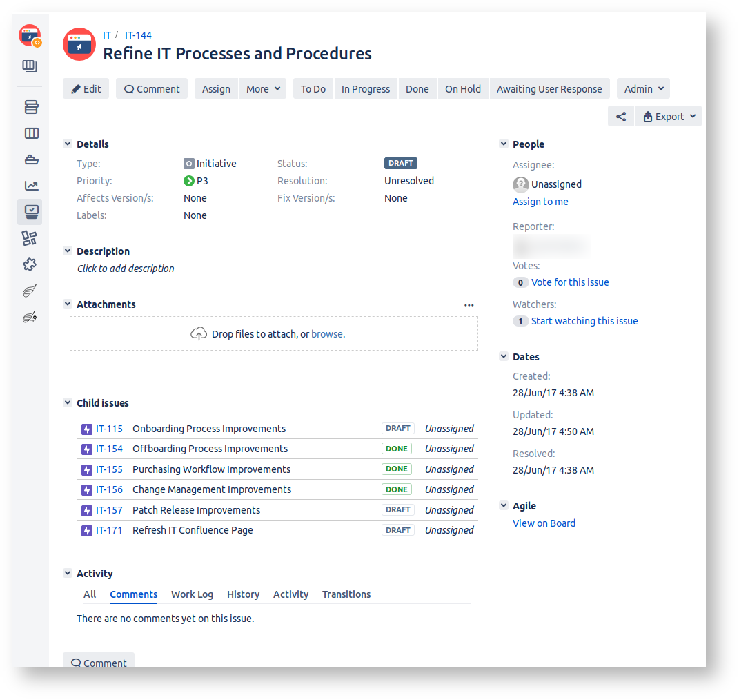Switch to the Work Log tab

192,594
